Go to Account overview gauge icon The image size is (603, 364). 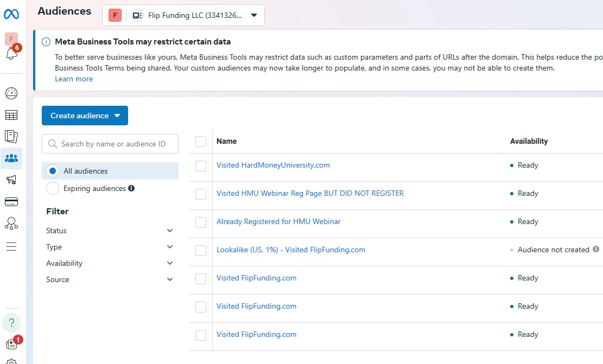(11, 93)
